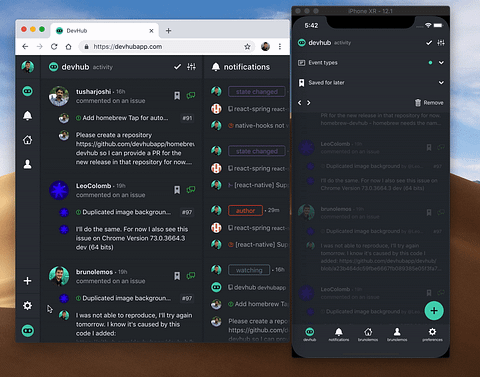Switch to notifications tab on phone
The height and width of the screenshot is (377, 480).
[x=339, y=334]
